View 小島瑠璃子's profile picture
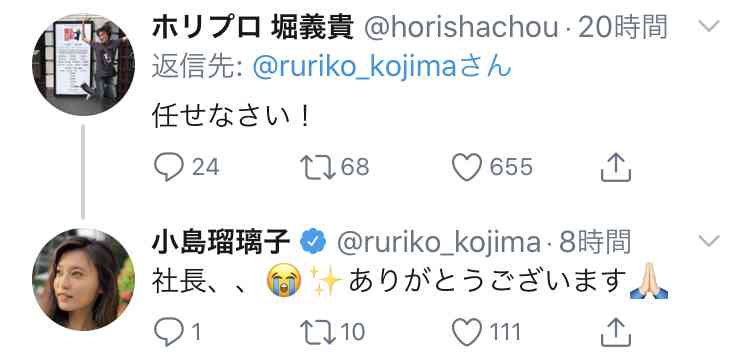Viewport: 750px width, 364px height. tap(83, 279)
